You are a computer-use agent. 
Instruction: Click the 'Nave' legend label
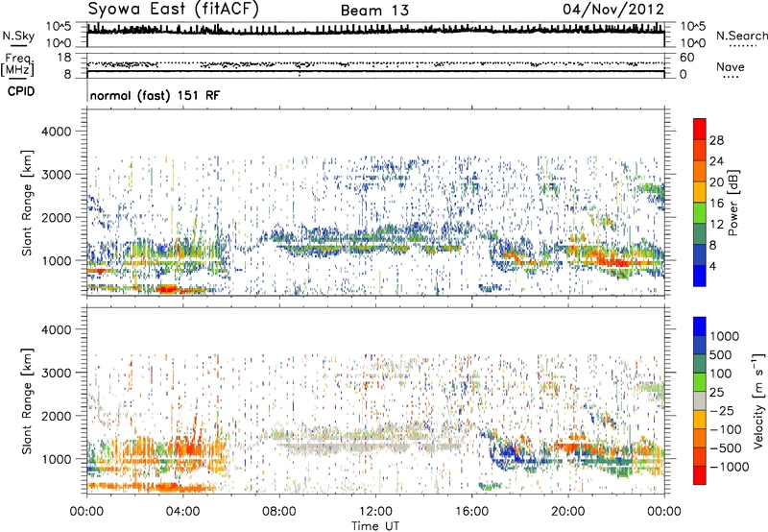tap(731, 67)
